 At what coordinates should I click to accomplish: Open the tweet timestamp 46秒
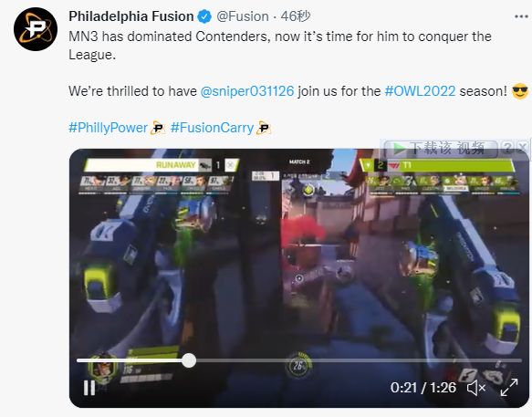[295, 16]
